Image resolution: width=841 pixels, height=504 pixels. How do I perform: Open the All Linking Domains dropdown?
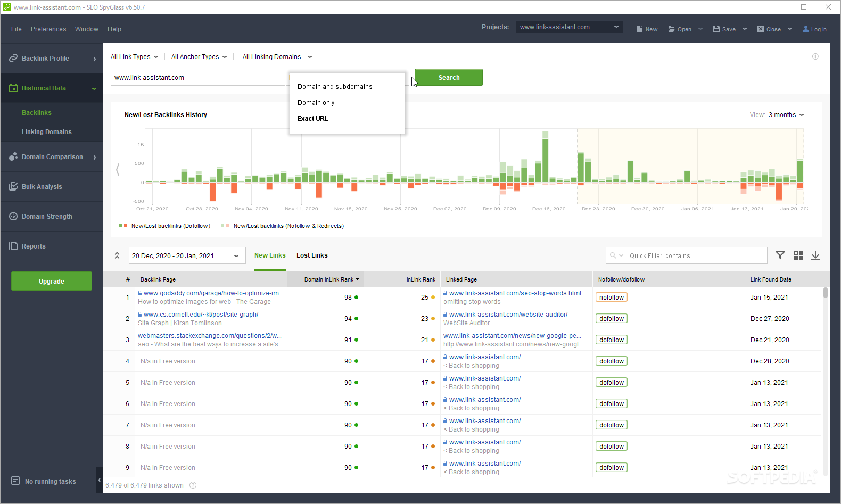[x=277, y=57]
